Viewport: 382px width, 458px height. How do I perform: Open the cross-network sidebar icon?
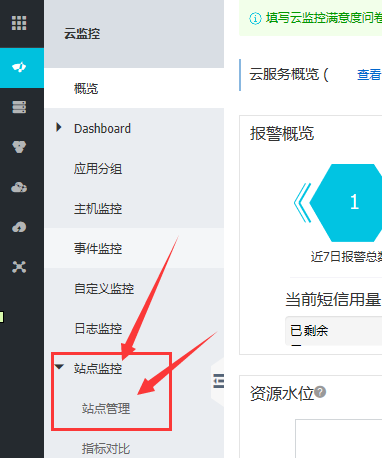coord(19,267)
